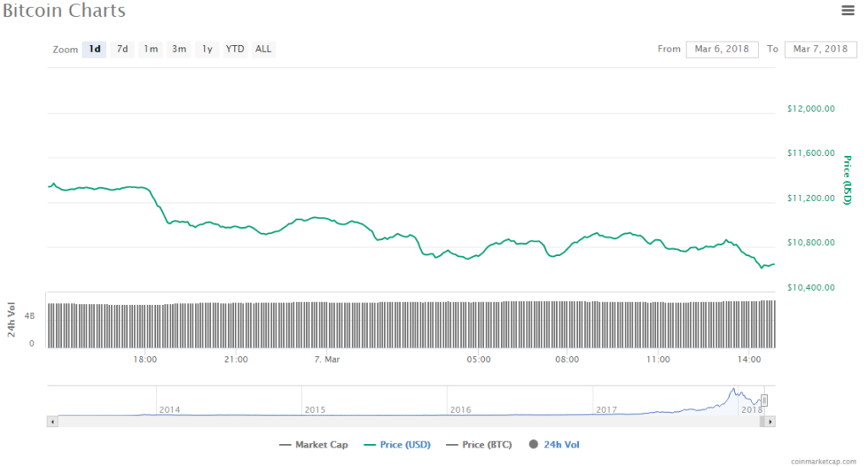Set zoom range to 1m
Image resolution: width=868 pixels, height=467 pixels.
pyautogui.click(x=150, y=49)
